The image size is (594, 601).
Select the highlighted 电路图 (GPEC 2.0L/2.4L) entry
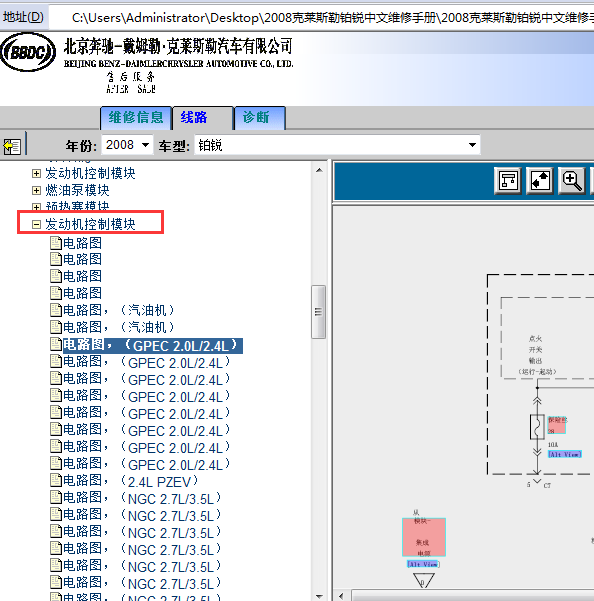pyautogui.click(x=153, y=345)
